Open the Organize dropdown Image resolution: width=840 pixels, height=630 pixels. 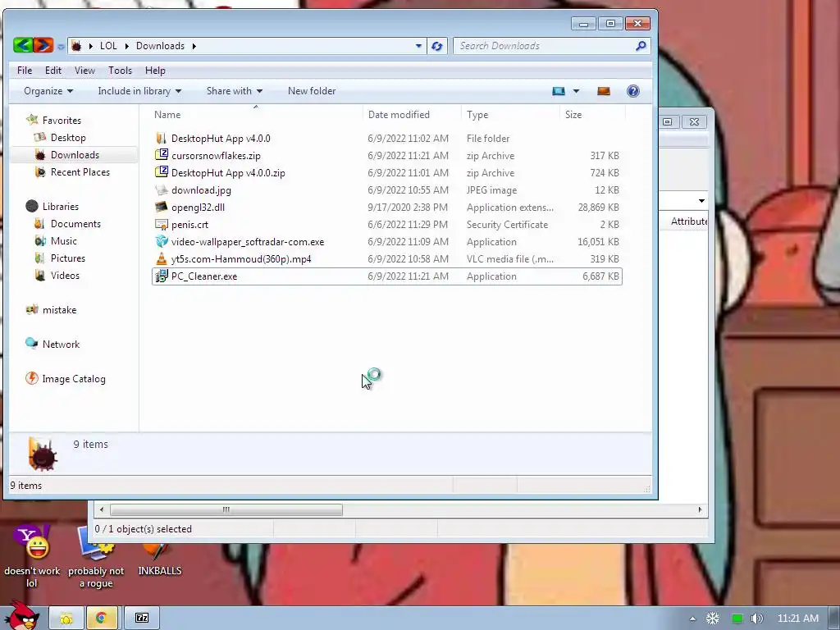point(48,91)
